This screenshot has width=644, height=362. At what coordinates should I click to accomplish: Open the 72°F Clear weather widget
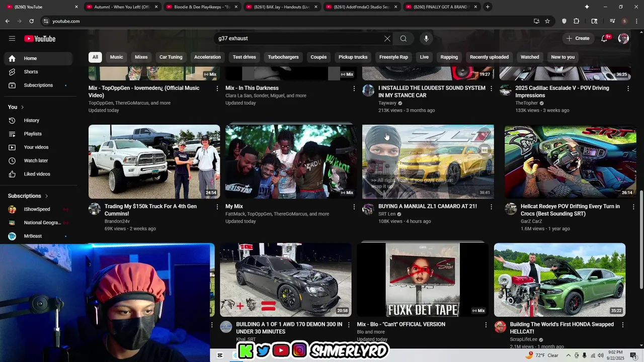(542, 355)
